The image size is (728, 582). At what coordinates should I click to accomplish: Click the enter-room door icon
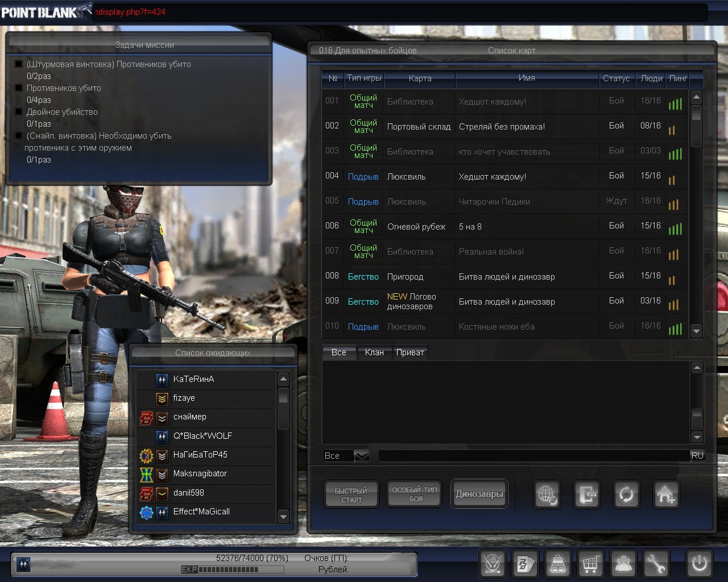pyautogui.click(x=586, y=494)
